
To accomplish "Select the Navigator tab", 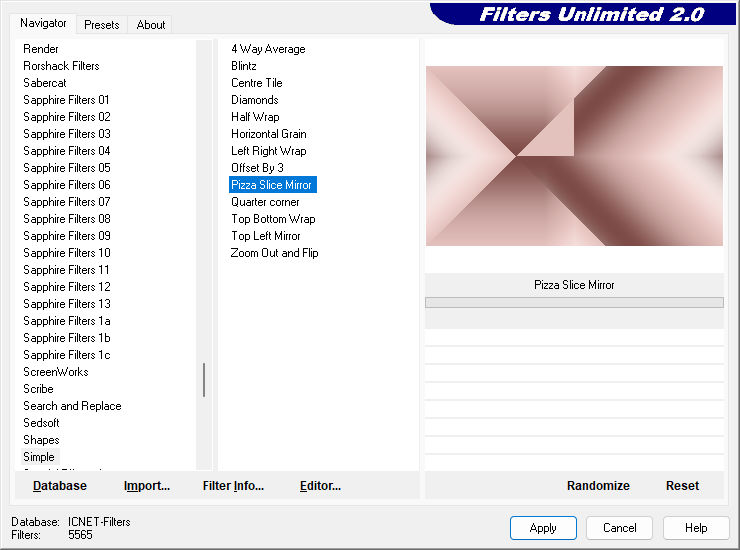I will coord(44,23).
